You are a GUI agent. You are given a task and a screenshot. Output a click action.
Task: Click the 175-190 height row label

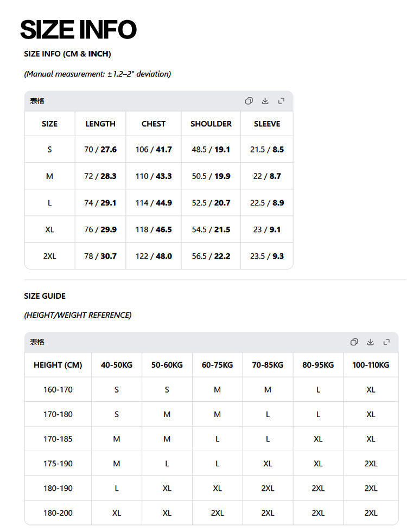[58, 464]
